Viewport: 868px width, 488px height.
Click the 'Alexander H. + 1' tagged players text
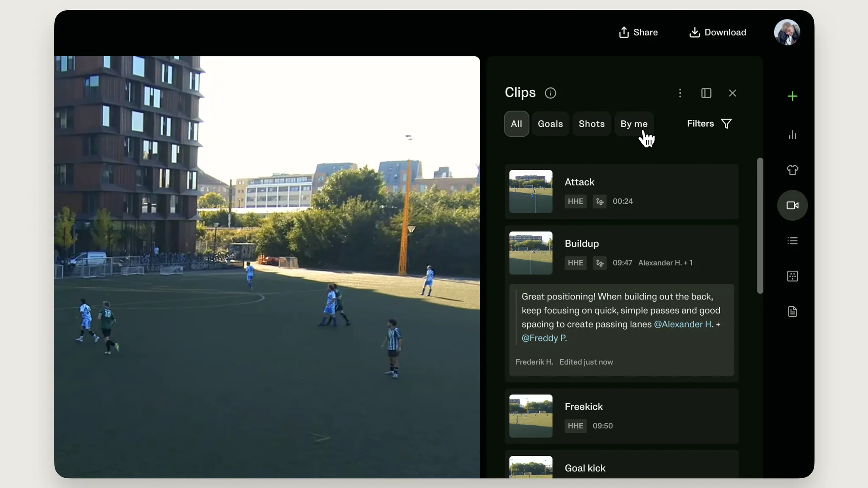(x=665, y=263)
